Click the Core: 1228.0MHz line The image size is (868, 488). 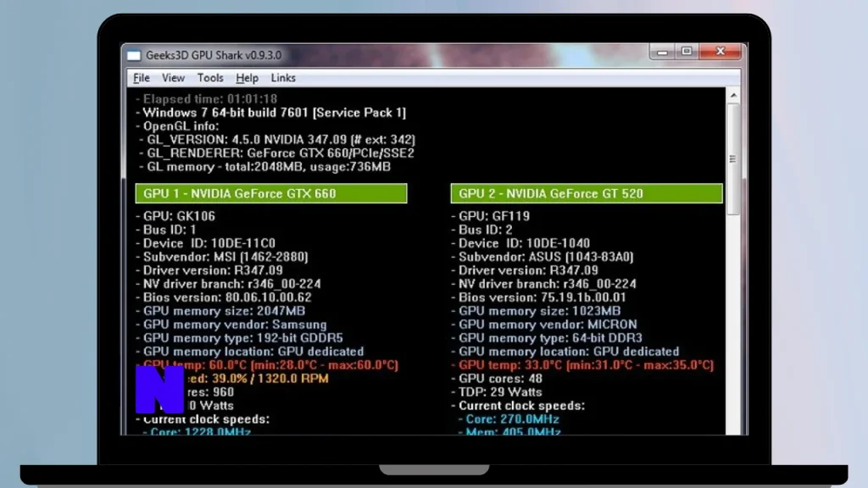click(x=197, y=431)
